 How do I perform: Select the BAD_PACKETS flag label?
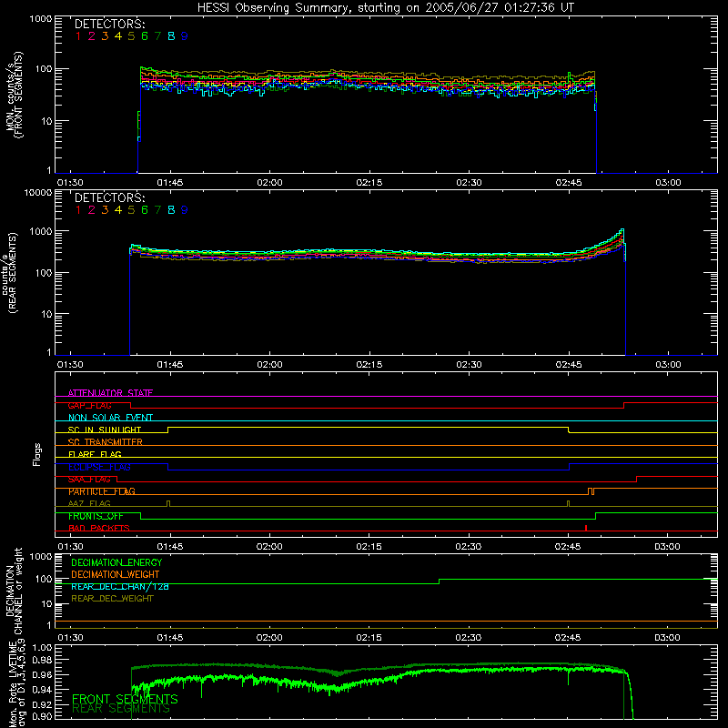coord(99,529)
